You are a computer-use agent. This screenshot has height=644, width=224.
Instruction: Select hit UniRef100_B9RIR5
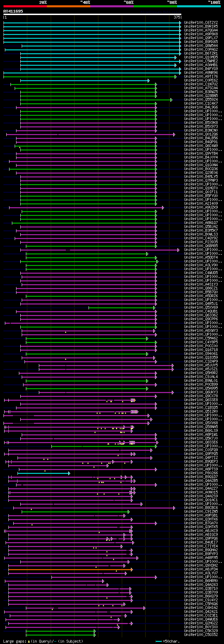pos(201,26)
